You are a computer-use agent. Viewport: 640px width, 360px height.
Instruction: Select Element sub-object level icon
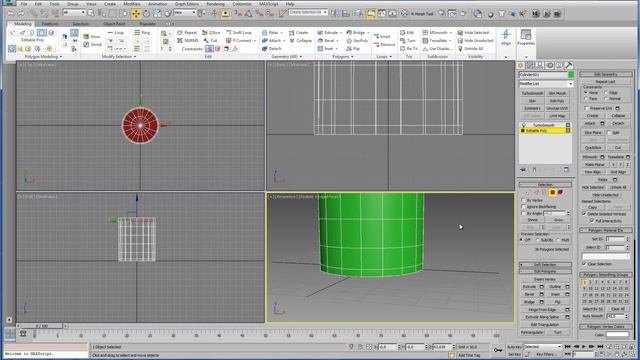coord(560,192)
